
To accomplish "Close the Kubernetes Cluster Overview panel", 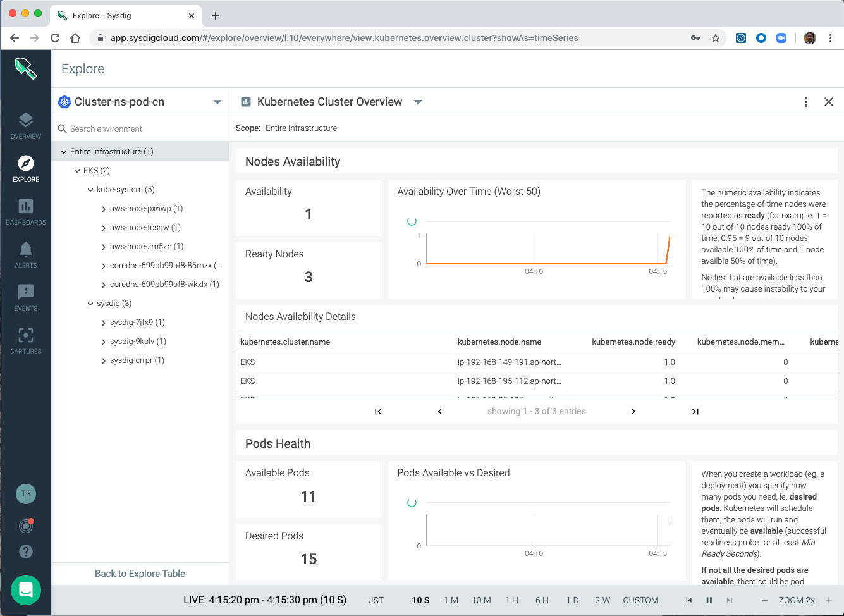I will (829, 102).
